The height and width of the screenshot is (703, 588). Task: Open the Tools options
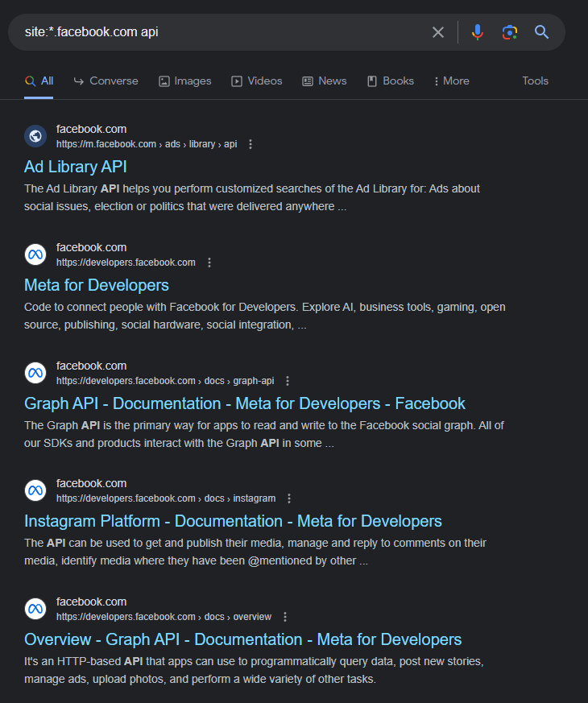point(535,81)
